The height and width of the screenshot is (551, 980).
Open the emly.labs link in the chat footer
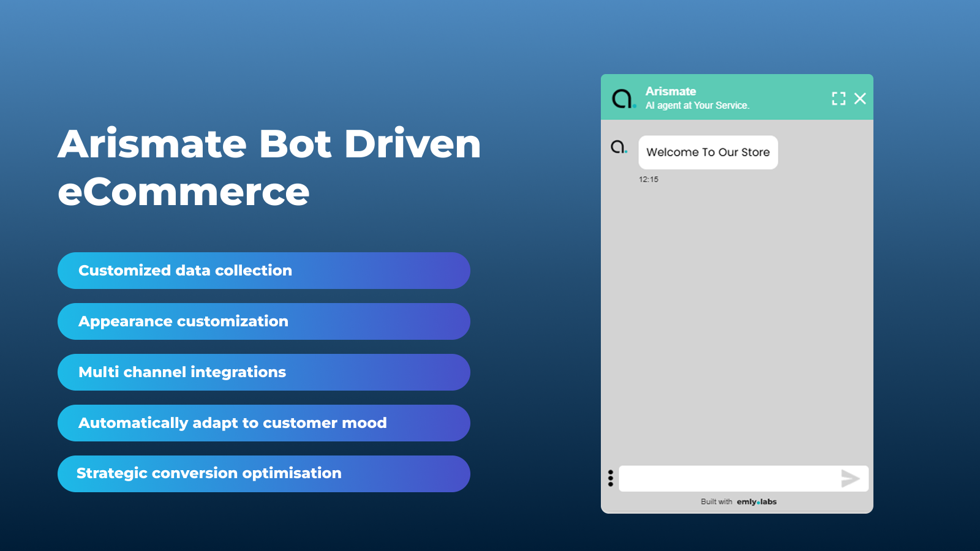click(x=756, y=501)
